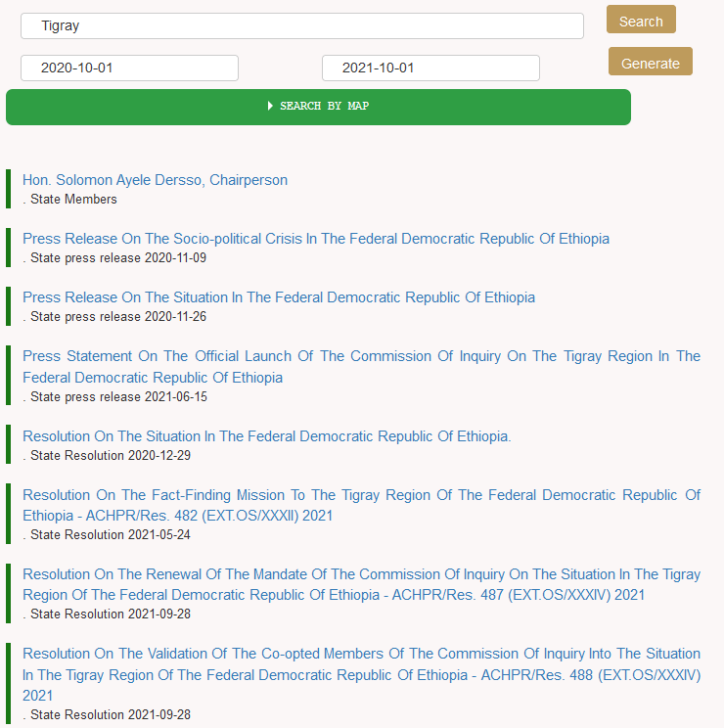Screen dimensions: 724x728
Task: Open Resolution On The Situation In Ethiopia link
Action: (267, 436)
